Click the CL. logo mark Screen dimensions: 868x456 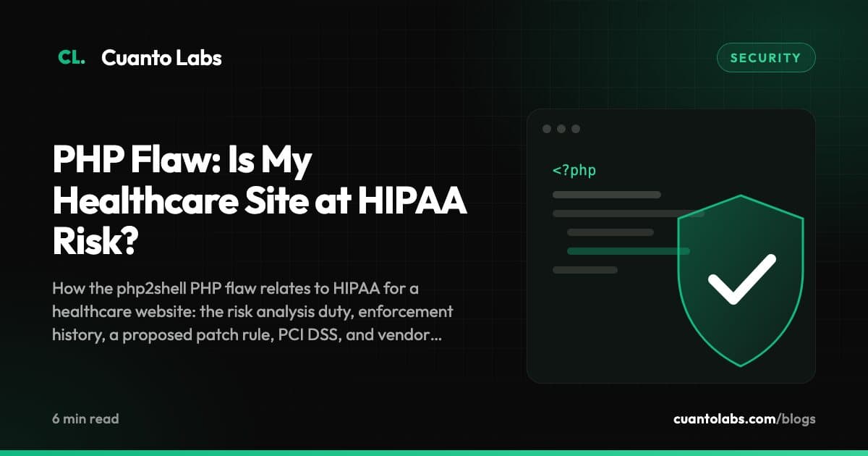coord(71,58)
